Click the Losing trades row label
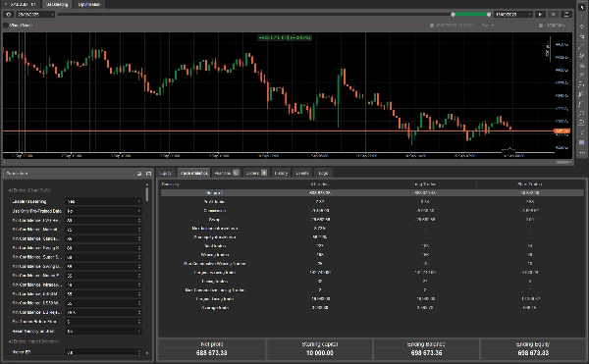This screenshot has width=589, height=364. (214, 281)
